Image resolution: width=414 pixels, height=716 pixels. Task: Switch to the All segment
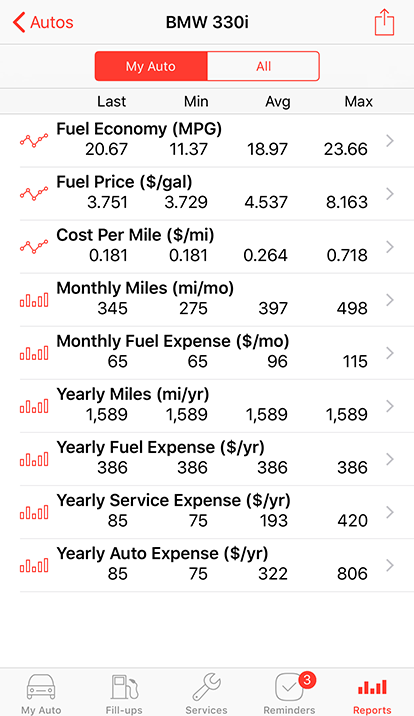pyautogui.click(x=263, y=66)
